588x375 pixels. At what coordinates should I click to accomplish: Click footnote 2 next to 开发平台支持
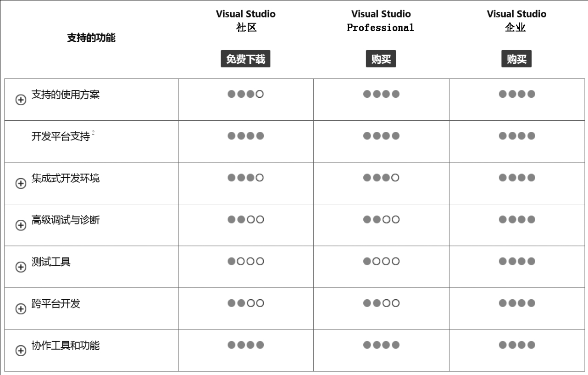[x=93, y=133]
